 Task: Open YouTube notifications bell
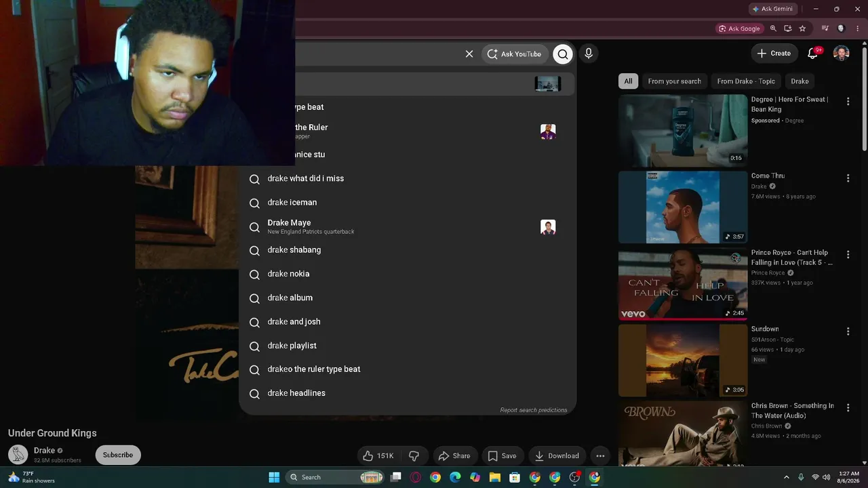(x=813, y=53)
